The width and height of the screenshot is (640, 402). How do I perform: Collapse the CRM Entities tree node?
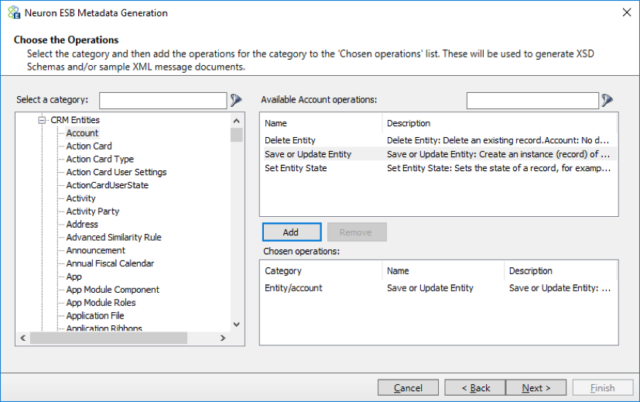pos(42,120)
